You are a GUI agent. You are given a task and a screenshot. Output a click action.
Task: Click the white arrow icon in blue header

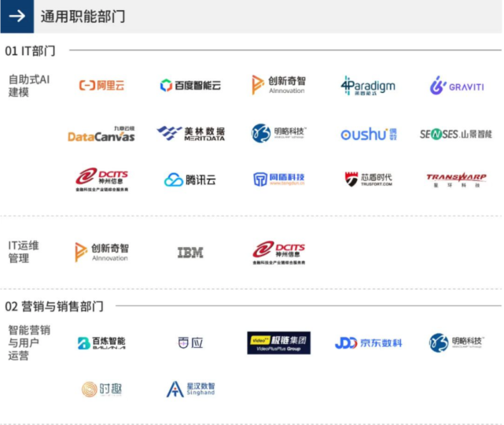tap(17, 16)
